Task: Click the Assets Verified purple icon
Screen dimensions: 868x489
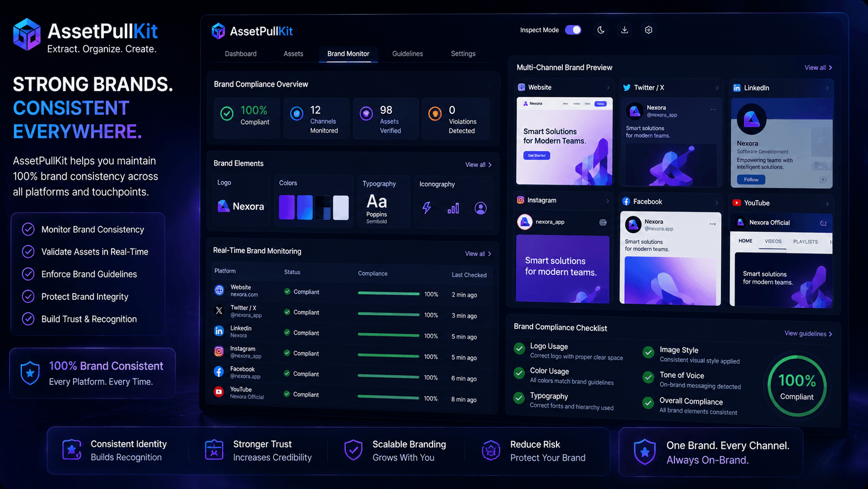Action: click(x=366, y=113)
